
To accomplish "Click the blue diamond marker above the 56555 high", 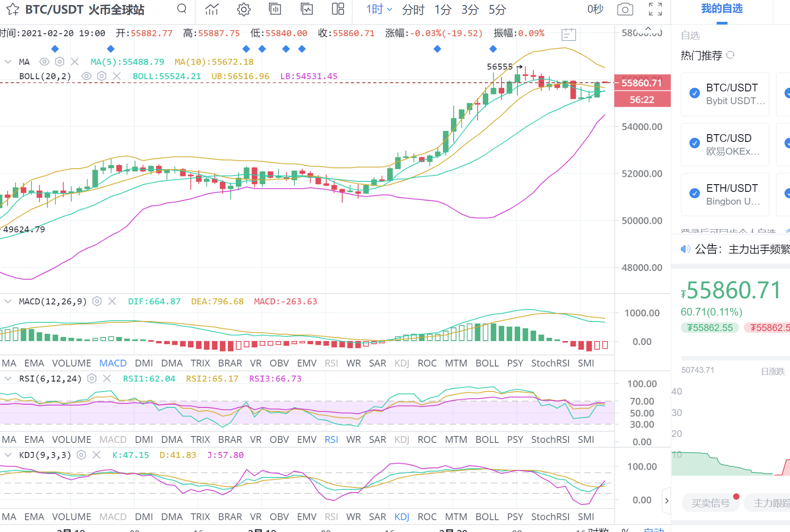I will [493, 49].
